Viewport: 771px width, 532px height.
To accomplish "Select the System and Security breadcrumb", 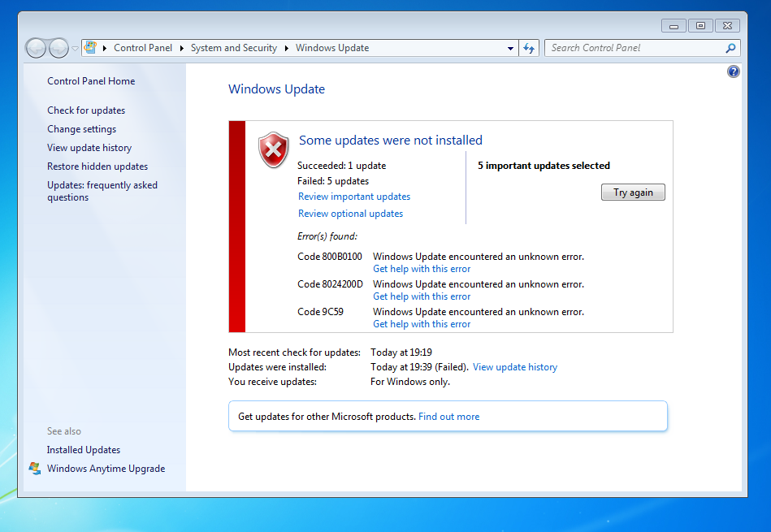I will (234, 48).
